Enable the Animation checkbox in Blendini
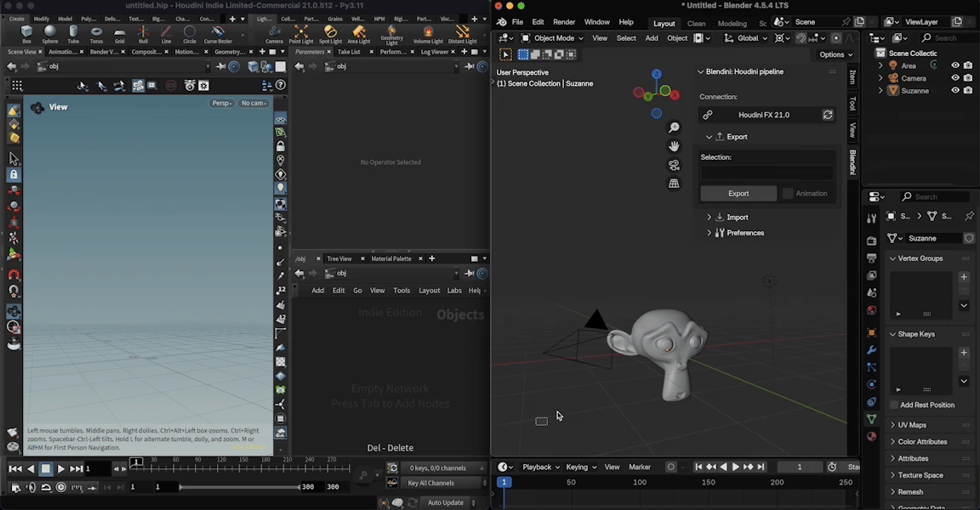The width and height of the screenshot is (980, 510). (x=788, y=194)
